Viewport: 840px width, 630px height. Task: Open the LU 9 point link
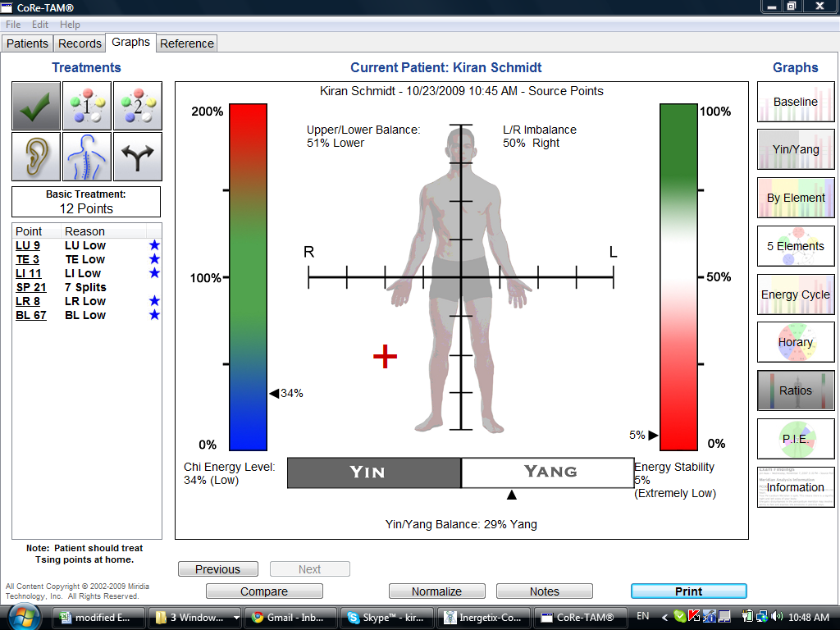point(28,245)
